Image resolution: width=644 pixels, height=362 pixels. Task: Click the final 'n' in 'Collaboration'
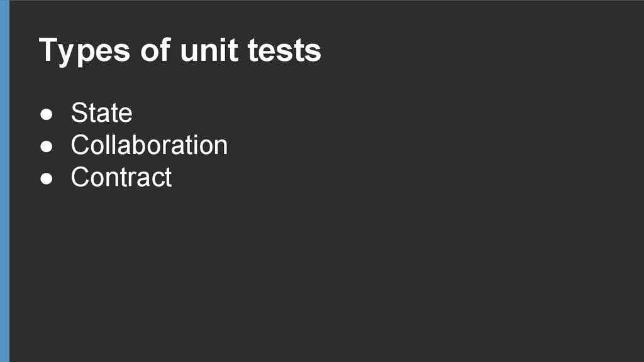(x=220, y=146)
